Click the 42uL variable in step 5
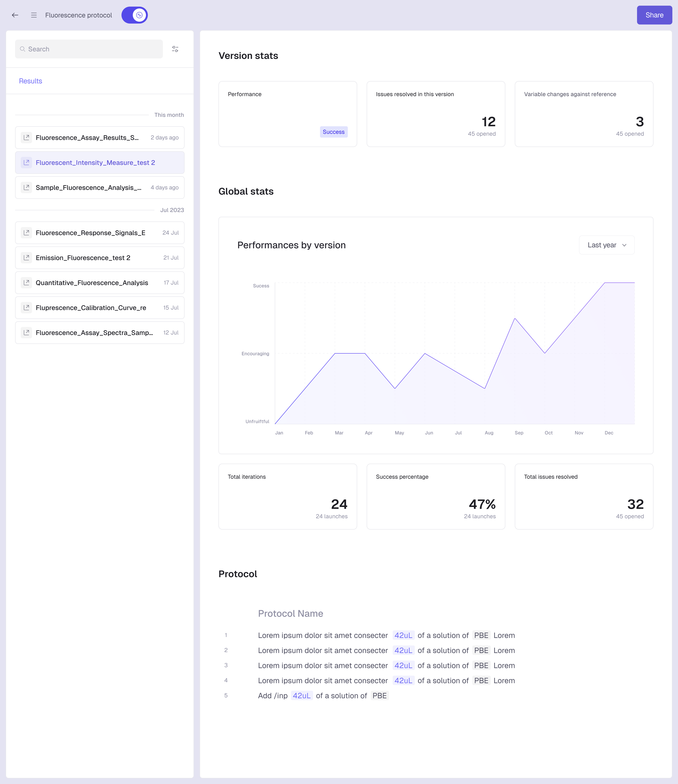The image size is (678, 784). (x=302, y=696)
